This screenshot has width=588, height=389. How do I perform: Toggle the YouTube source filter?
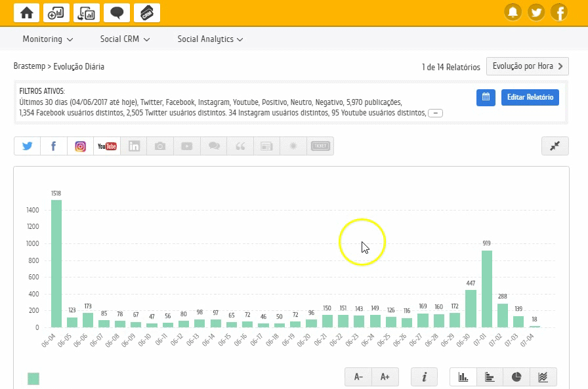click(x=107, y=146)
